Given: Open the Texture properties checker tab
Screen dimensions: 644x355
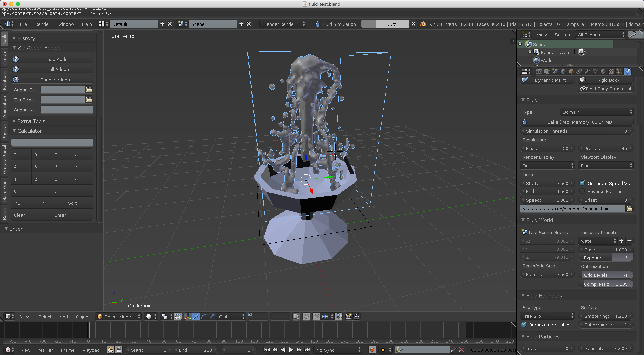Looking at the screenshot, I should click(x=611, y=71).
